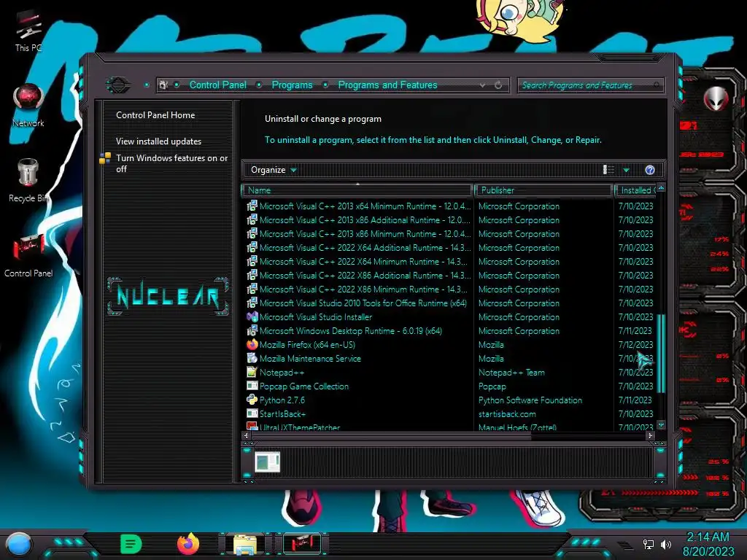Open View installed updates link
The image size is (747, 560).
(x=158, y=141)
